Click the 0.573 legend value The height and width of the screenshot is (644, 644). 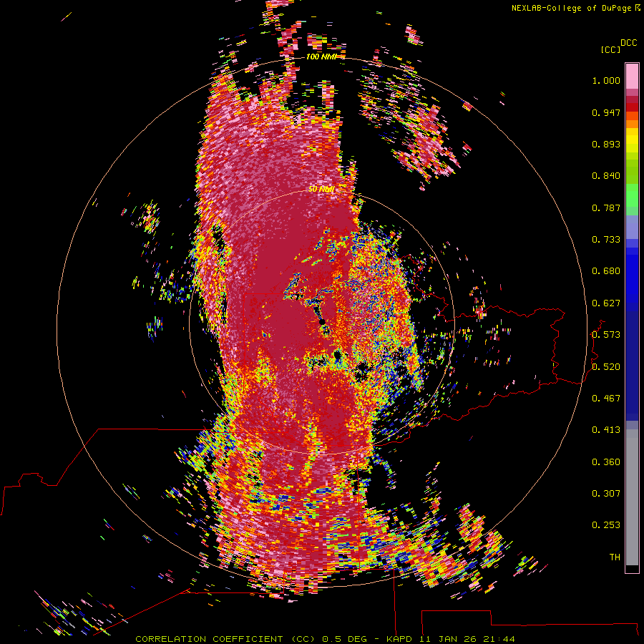(606, 335)
